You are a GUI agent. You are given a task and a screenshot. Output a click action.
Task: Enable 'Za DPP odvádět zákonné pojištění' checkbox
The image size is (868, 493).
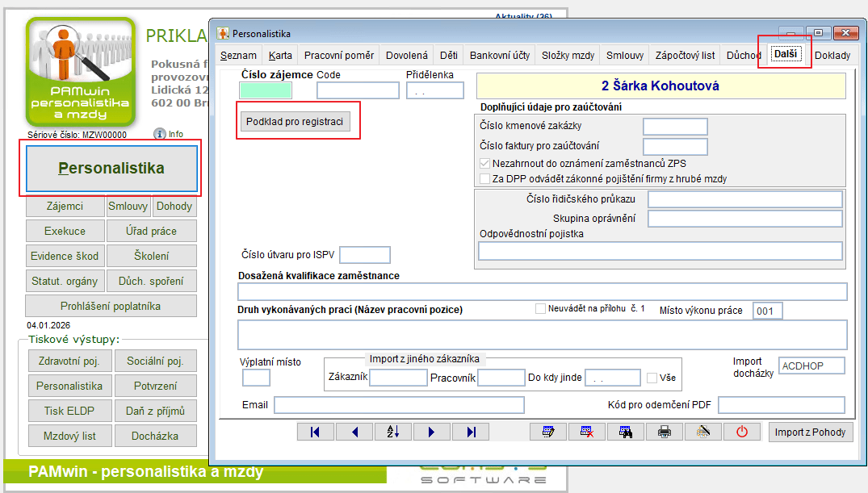click(x=484, y=178)
